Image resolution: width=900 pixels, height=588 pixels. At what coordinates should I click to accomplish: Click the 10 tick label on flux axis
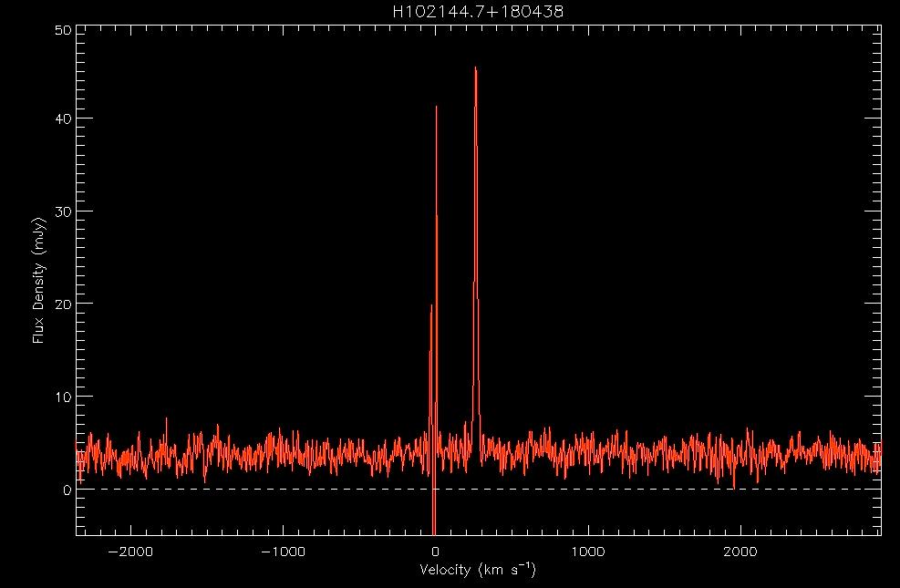click(x=62, y=397)
